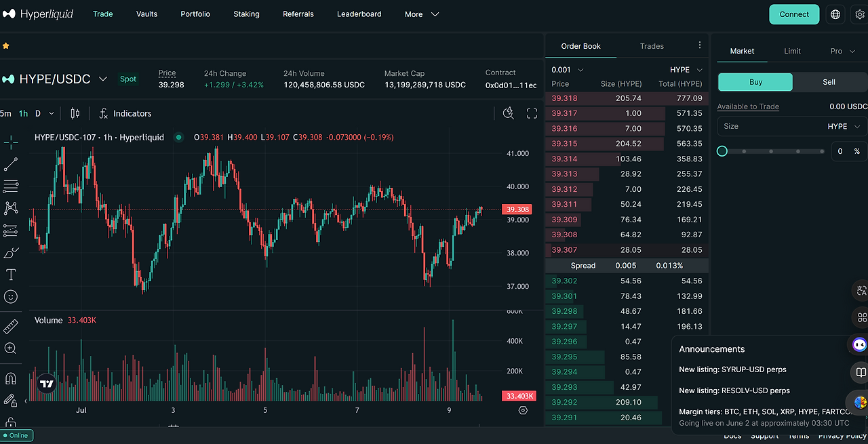Screen dimensions: 868x444
Task: Click contract address 0x0d01...11ec
Action: [x=511, y=85]
